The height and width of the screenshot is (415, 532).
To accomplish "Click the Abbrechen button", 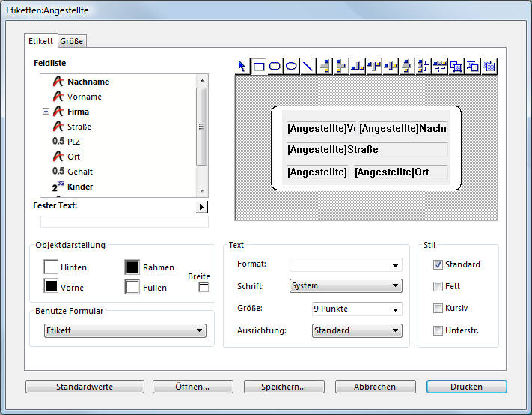I will pyautogui.click(x=376, y=387).
